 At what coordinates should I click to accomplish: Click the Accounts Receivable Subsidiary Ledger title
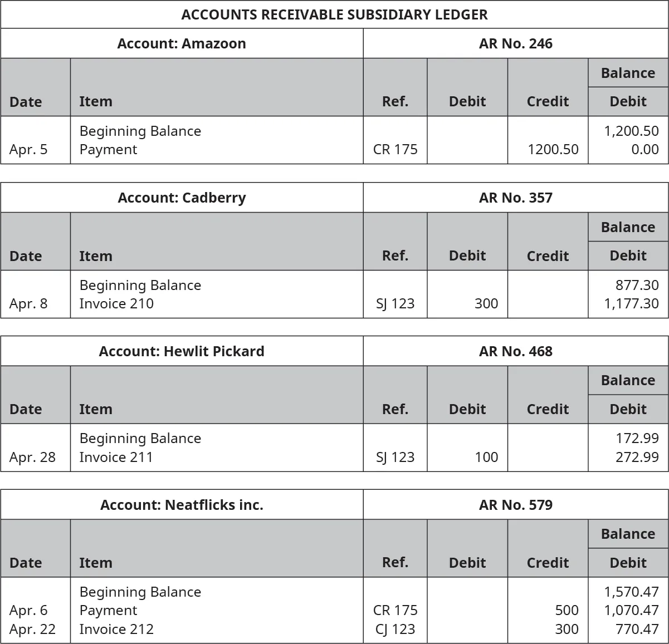pos(334,14)
